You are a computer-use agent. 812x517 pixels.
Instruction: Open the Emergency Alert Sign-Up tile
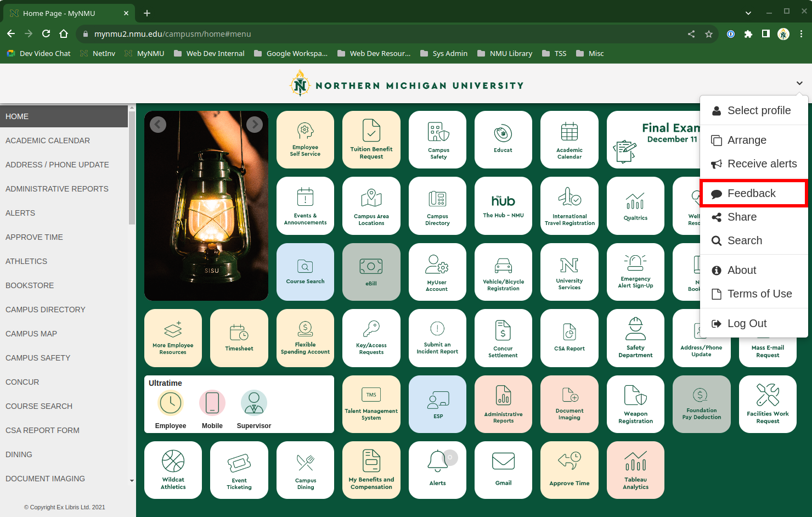coord(635,272)
